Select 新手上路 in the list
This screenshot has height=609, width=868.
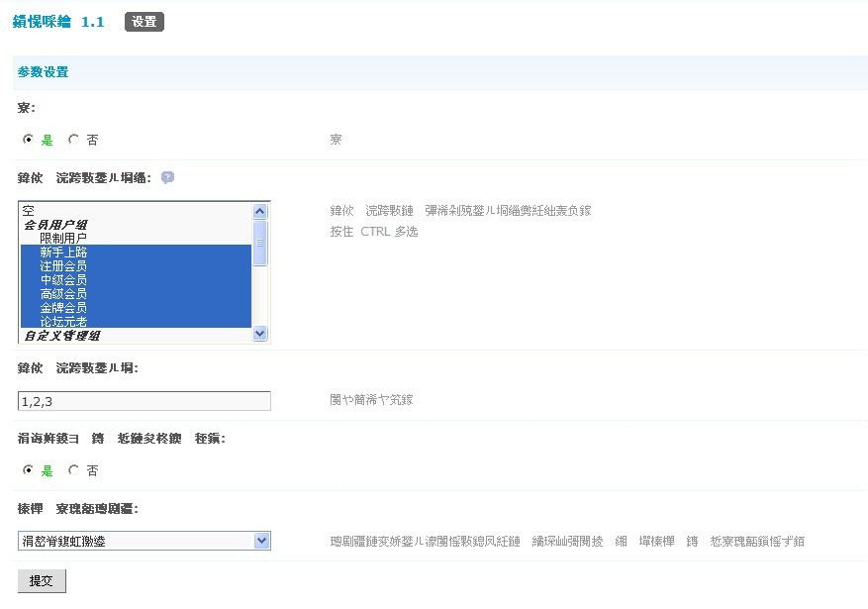[x=136, y=252]
